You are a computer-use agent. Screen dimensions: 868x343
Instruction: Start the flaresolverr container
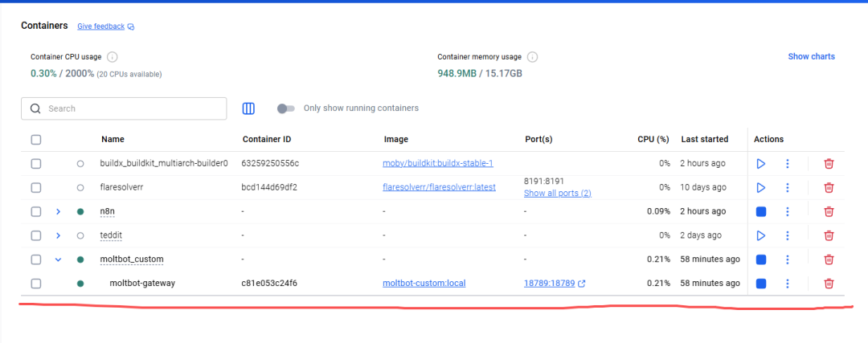[761, 188]
